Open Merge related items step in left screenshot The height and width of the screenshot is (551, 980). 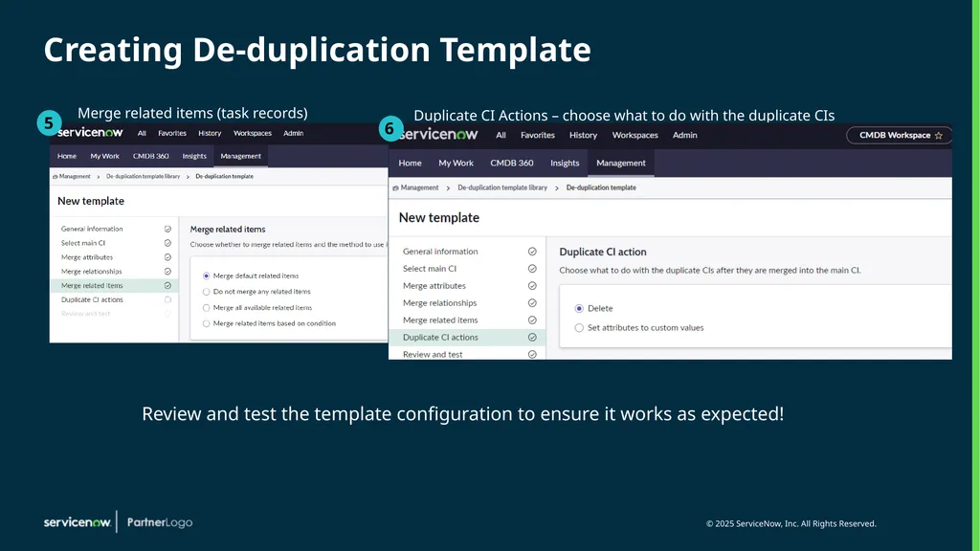click(114, 285)
